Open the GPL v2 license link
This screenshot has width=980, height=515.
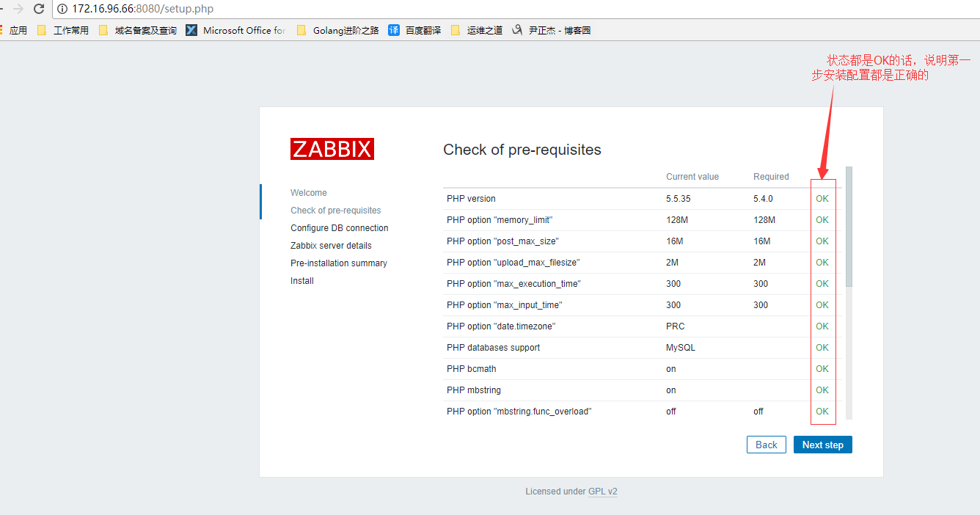[603, 492]
